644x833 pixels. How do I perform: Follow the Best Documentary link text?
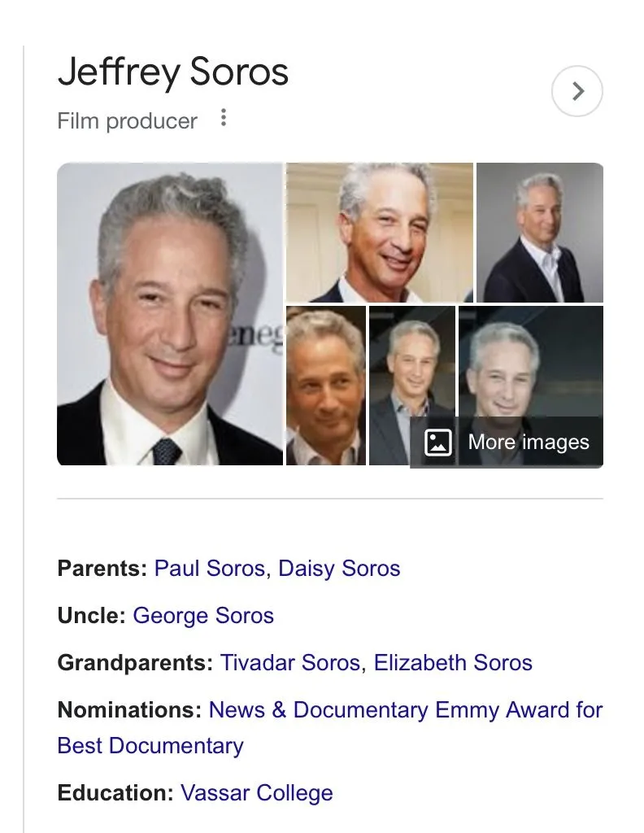(x=150, y=746)
